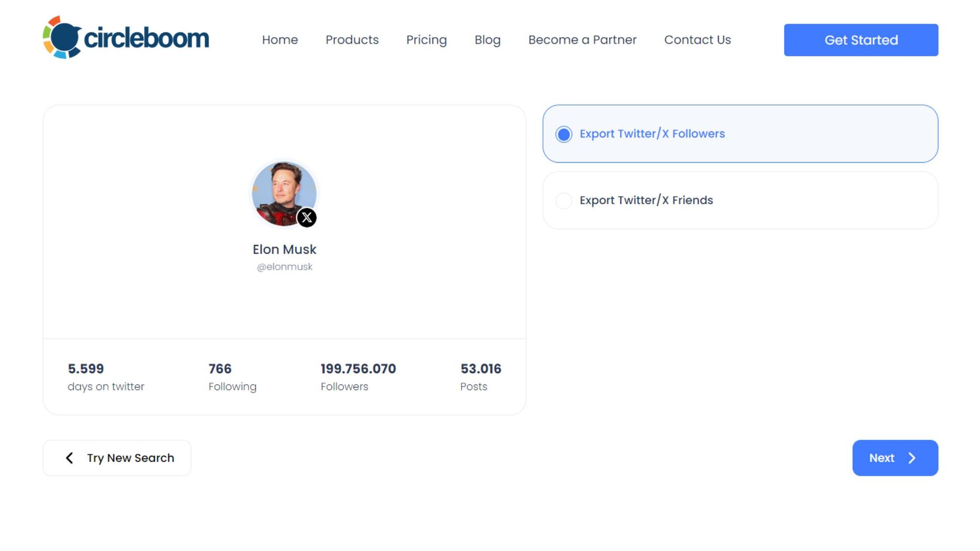Click the Elon Musk profile photo thumbnail
980x551 pixels.
[284, 193]
